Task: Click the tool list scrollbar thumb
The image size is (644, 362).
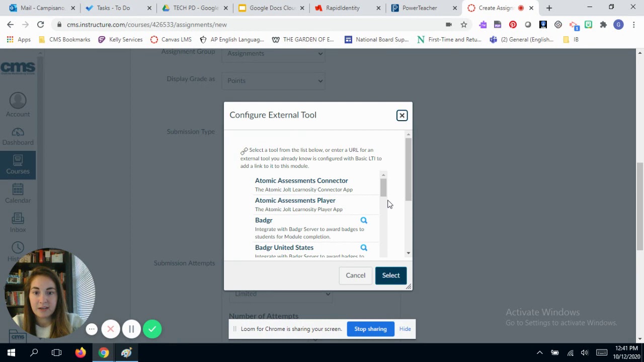Action: pos(383,188)
